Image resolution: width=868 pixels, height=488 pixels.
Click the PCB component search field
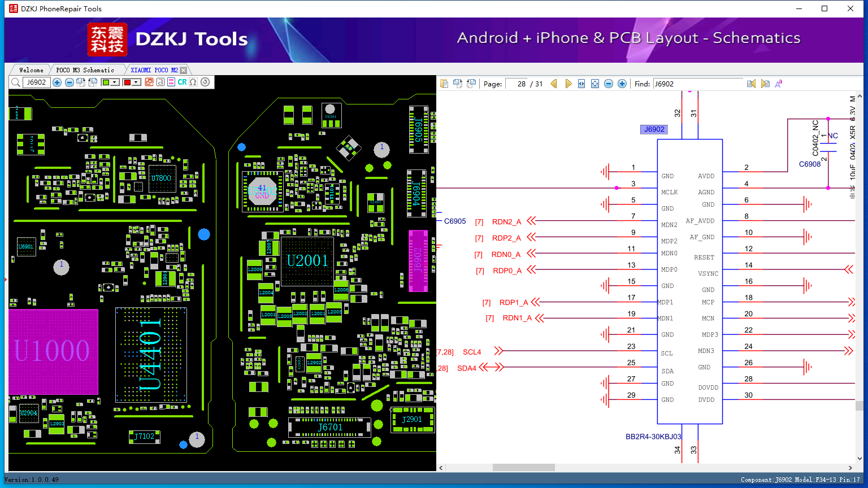point(36,82)
